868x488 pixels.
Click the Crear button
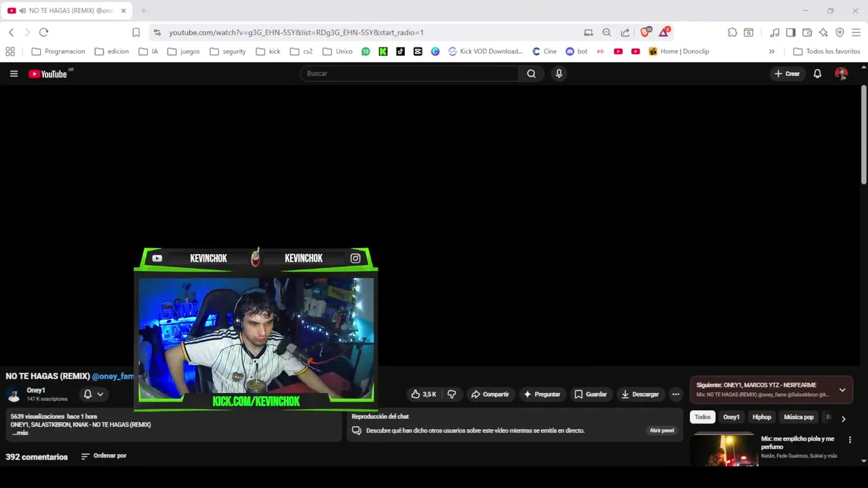pyautogui.click(x=787, y=73)
